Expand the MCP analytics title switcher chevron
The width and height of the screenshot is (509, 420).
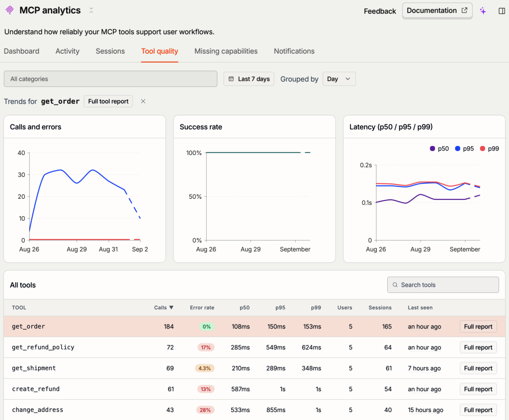tap(91, 10)
